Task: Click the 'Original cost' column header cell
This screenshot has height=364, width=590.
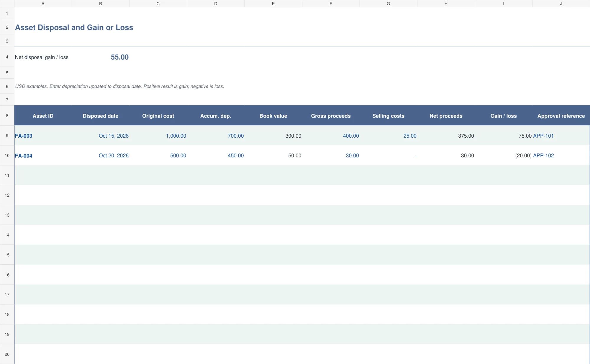Action: [158, 116]
